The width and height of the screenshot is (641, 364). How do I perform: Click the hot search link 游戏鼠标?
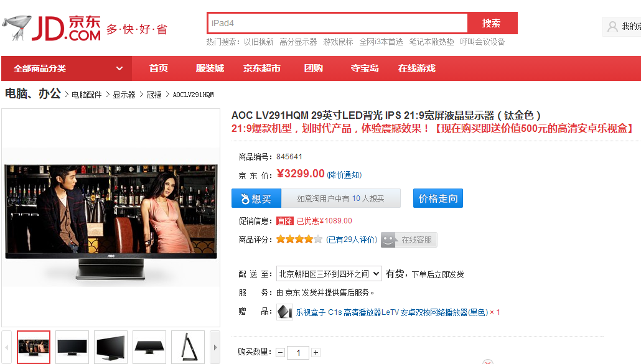pos(338,42)
